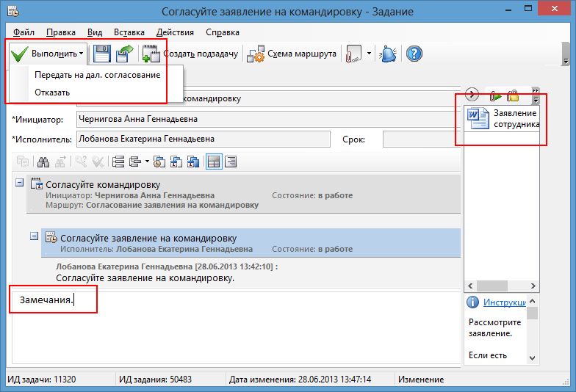Collapse the Согласуйте командировку tree node
This screenshot has height=392, width=576.
point(20,184)
